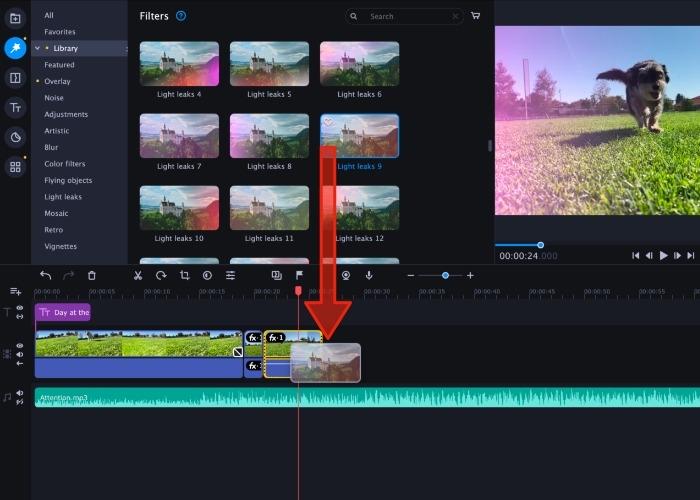The width and height of the screenshot is (700, 500).
Task: Adjust the timeline zoom slider handle
Action: 445,275
